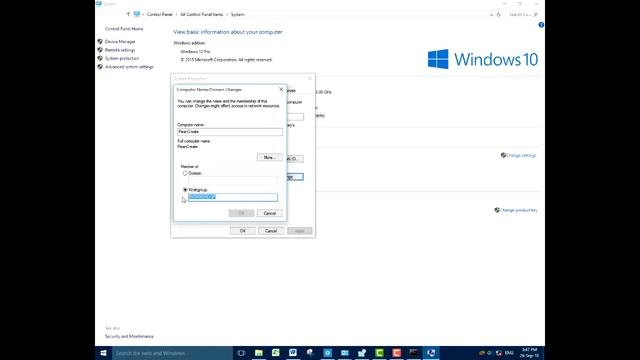Click the More... button

pos(269,157)
